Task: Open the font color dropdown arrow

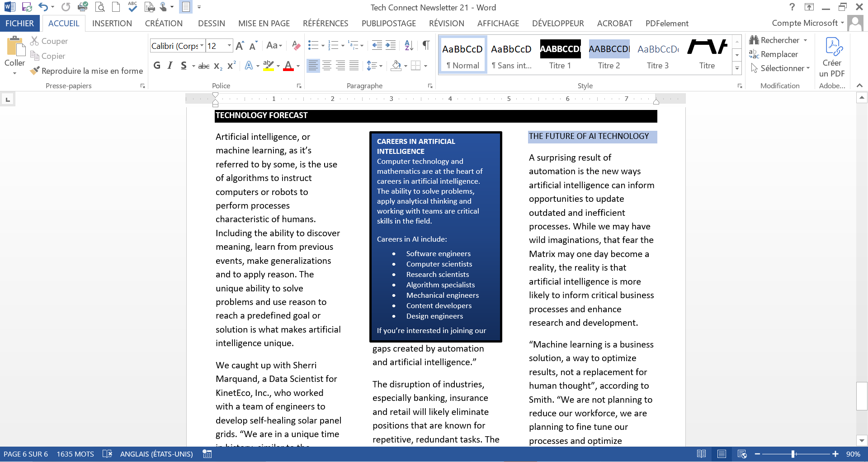Action: [x=298, y=66]
